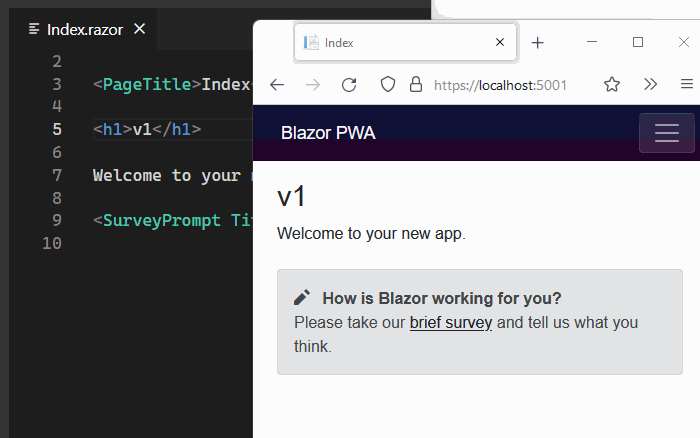The height and width of the screenshot is (438, 700).
Task: Open a new browser tab
Action: (x=538, y=43)
